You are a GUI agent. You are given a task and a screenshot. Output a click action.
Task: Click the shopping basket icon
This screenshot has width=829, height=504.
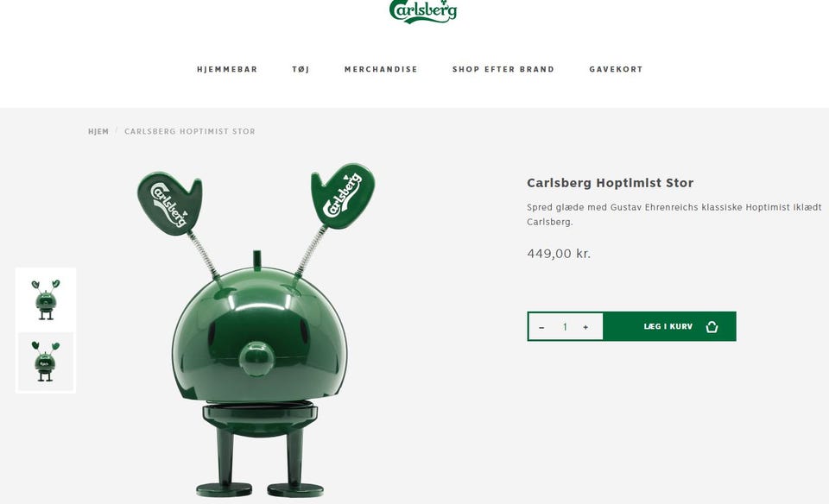click(712, 326)
